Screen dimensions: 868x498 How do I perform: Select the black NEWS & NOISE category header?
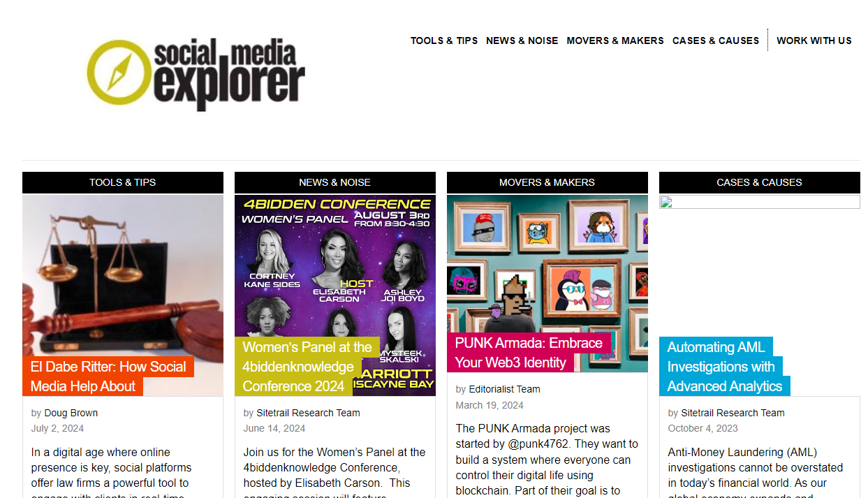[335, 182]
